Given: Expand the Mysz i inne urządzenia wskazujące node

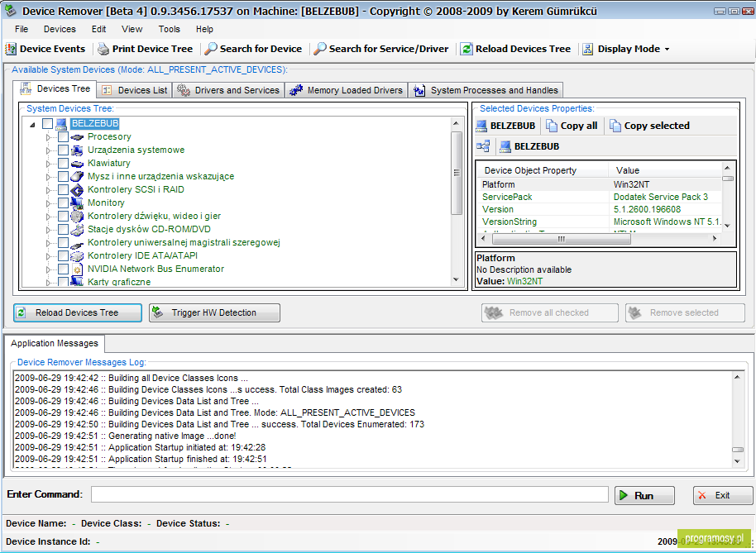Looking at the screenshot, I should (48, 177).
